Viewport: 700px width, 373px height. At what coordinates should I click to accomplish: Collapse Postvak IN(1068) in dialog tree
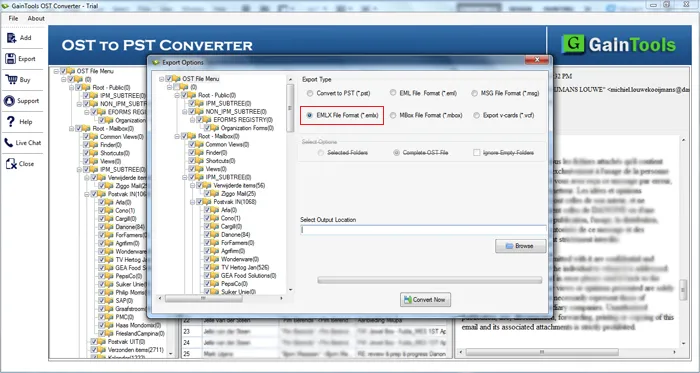[x=193, y=202]
